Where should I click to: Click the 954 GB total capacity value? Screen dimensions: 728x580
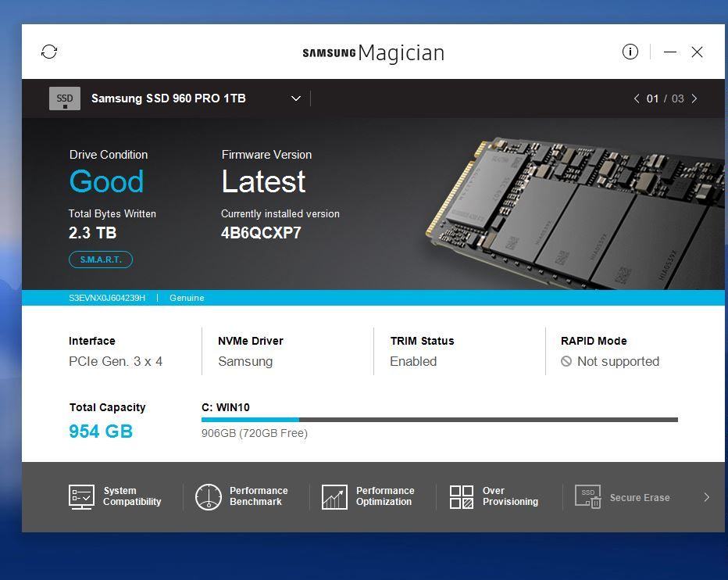[101, 431]
